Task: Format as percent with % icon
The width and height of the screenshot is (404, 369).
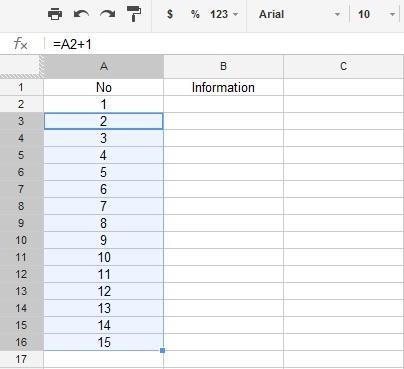Action: [x=195, y=14]
